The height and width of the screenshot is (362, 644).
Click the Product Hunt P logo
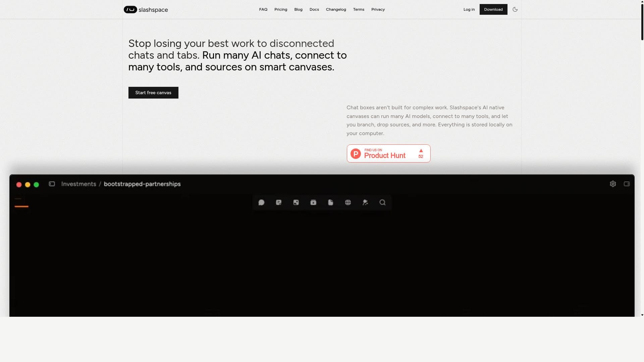click(356, 154)
